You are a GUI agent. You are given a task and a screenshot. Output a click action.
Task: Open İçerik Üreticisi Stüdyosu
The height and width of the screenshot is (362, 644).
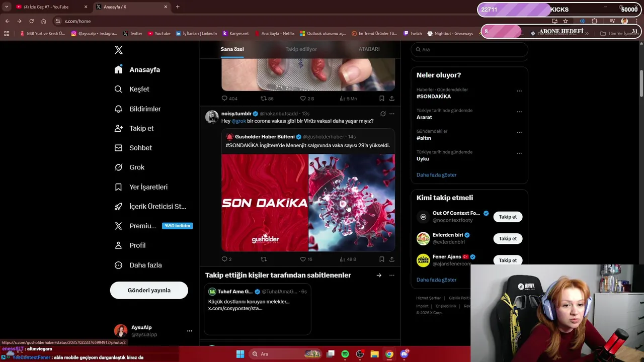tap(150, 207)
